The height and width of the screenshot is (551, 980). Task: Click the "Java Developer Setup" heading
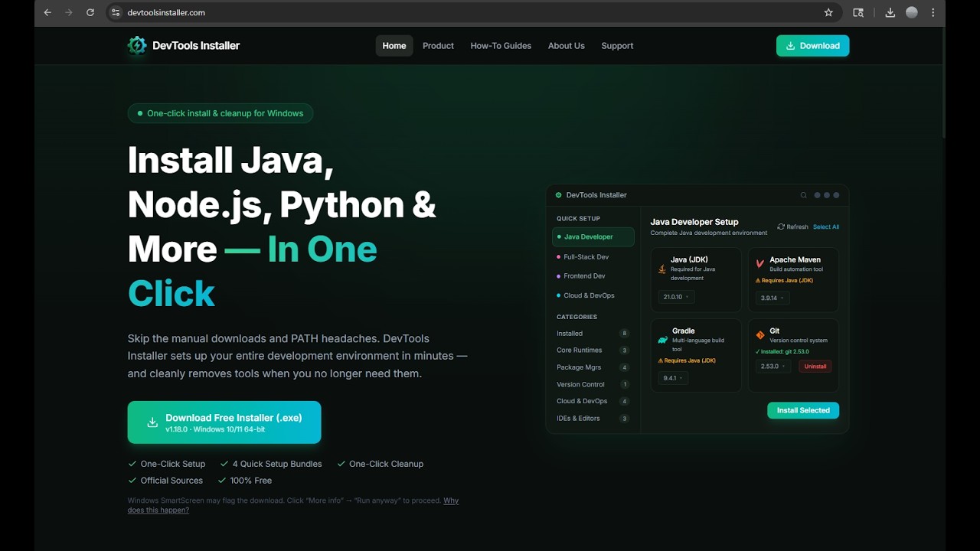(x=694, y=222)
